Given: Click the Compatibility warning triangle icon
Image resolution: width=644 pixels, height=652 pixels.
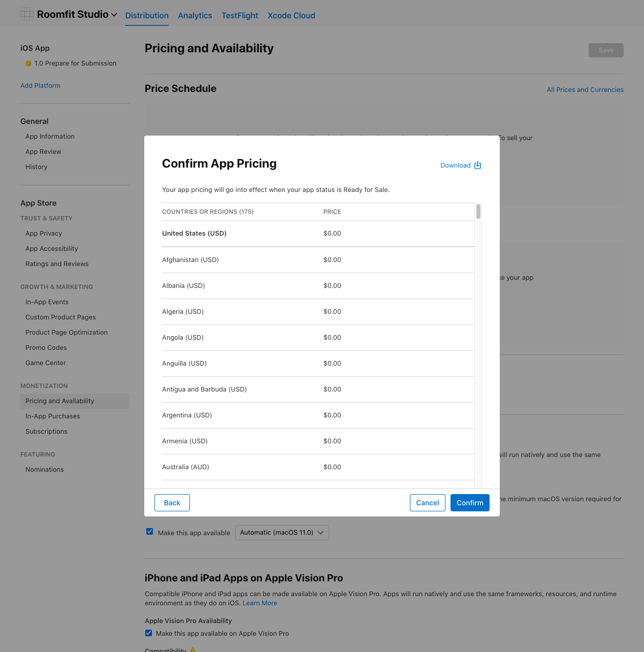Looking at the screenshot, I should [193, 649].
